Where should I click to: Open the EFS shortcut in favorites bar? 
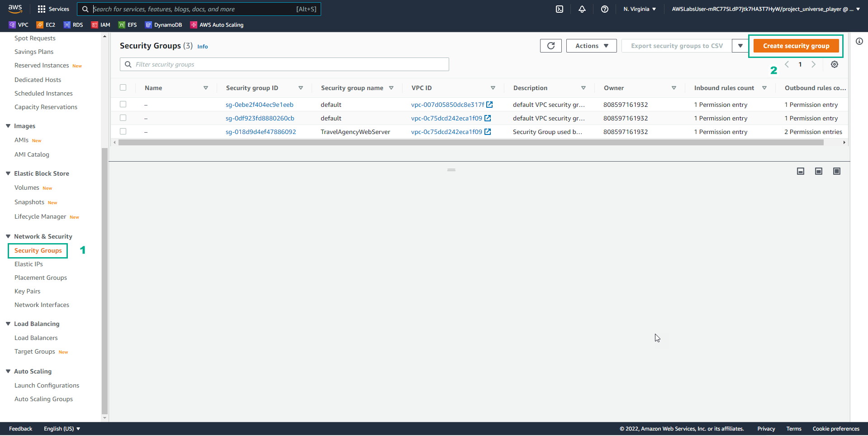[128, 25]
